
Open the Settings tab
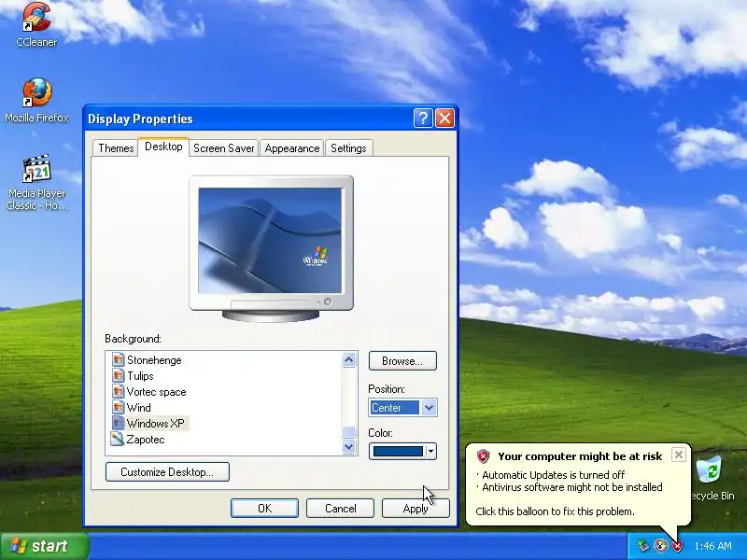click(x=348, y=148)
